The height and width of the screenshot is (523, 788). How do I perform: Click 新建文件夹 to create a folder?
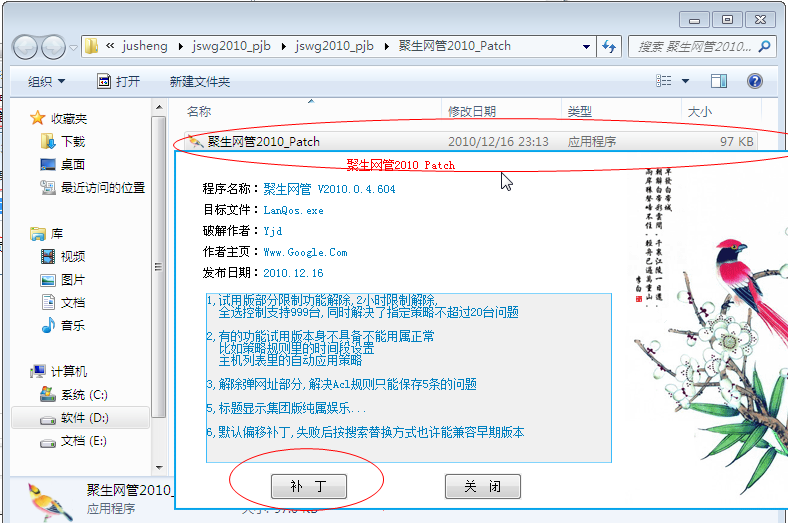tap(200, 81)
